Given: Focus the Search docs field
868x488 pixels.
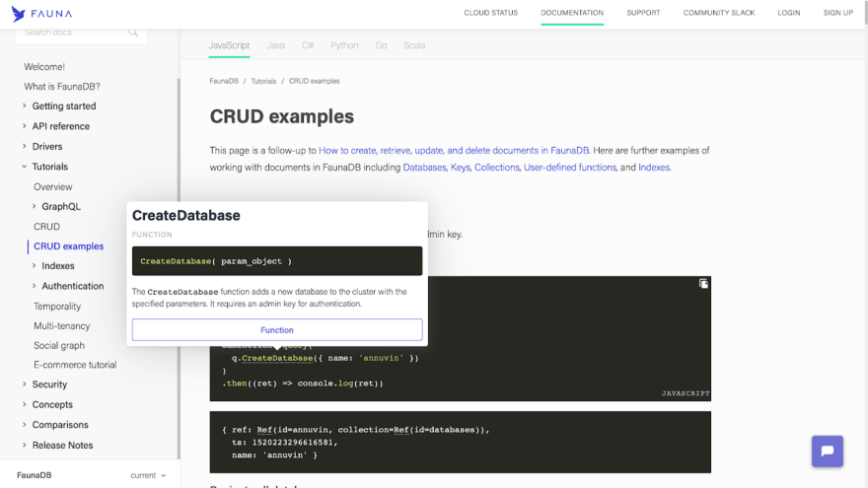Looking at the screenshot, I should click(81, 33).
